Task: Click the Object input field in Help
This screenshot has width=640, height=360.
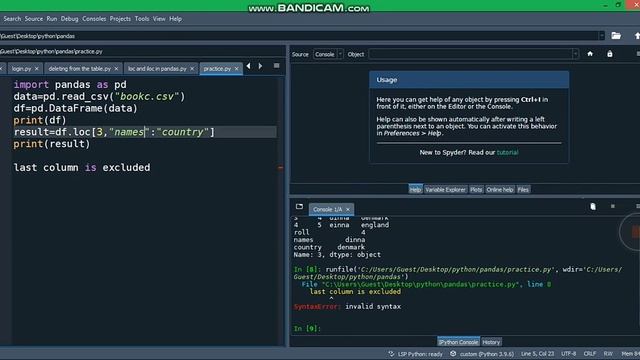Action: point(471,54)
